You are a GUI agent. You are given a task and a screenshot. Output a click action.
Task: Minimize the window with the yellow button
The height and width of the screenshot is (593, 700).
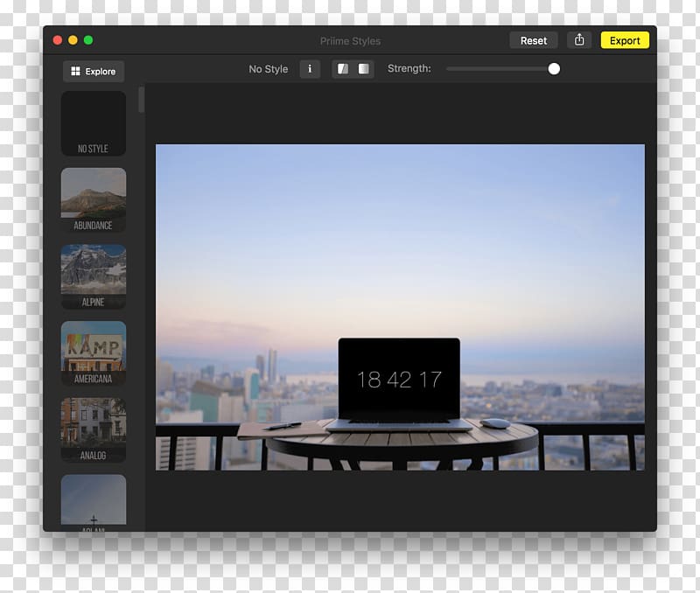(73, 40)
